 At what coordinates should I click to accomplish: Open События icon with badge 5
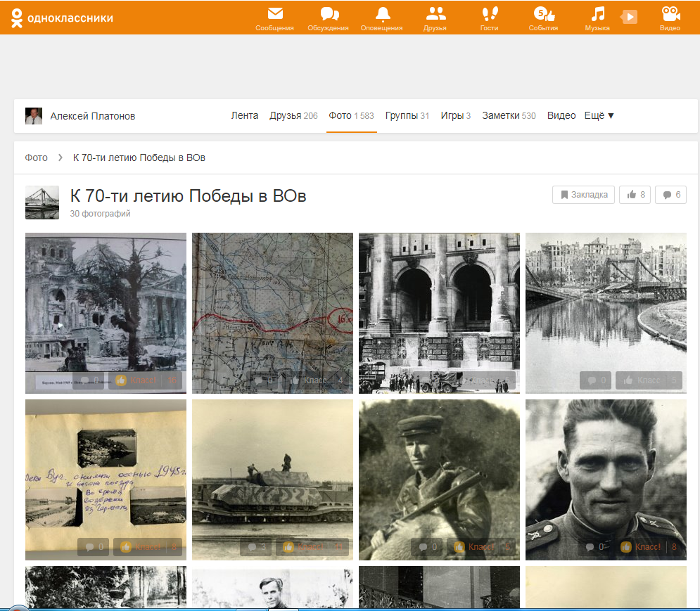[x=543, y=19]
